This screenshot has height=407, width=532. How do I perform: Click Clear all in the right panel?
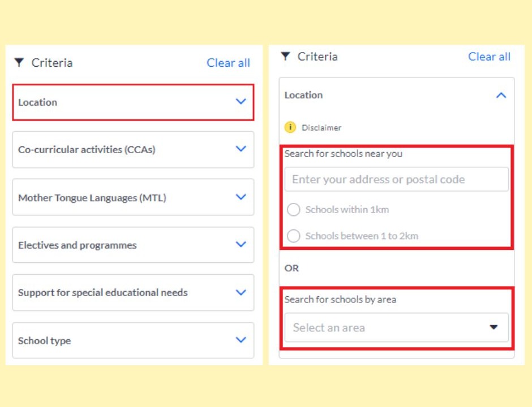point(489,57)
